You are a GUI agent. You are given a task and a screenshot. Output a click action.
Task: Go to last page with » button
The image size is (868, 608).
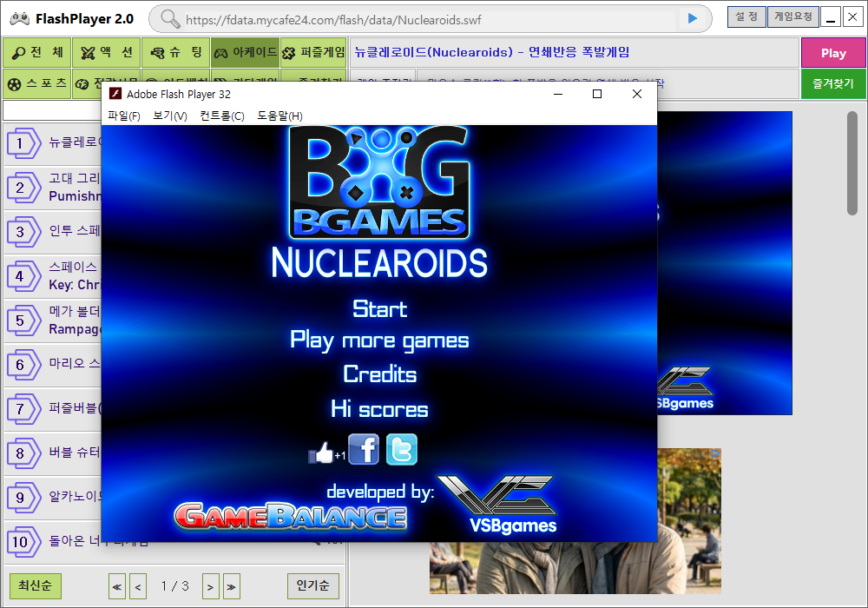pos(232,586)
